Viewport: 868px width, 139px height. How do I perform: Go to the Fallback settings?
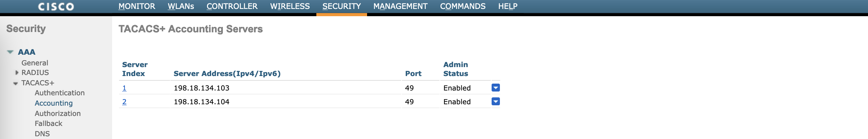click(x=48, y=124)
